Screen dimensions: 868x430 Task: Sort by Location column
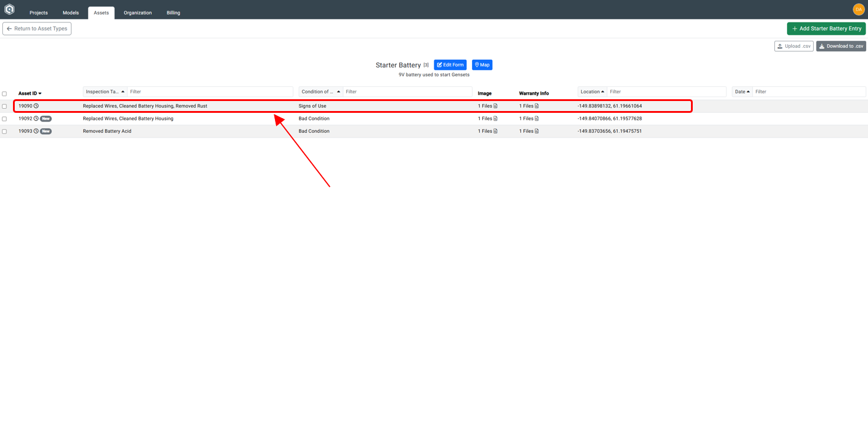592,92
